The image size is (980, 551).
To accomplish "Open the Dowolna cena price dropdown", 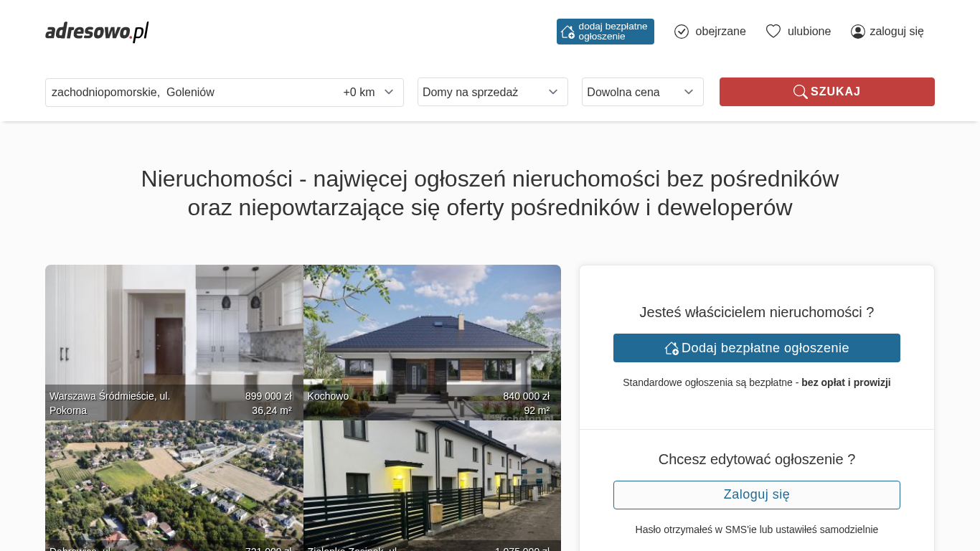I will tap(642, 92).
